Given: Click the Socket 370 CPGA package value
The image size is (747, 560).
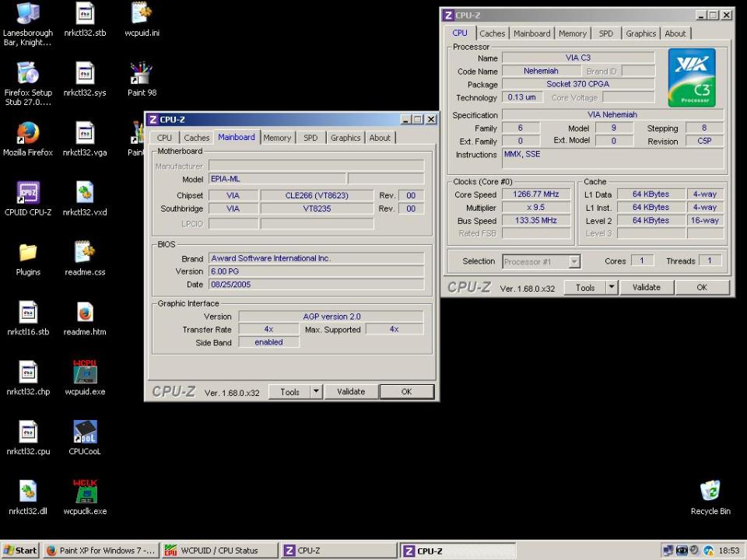Looking at the screenshot, I should pos(578,84).
